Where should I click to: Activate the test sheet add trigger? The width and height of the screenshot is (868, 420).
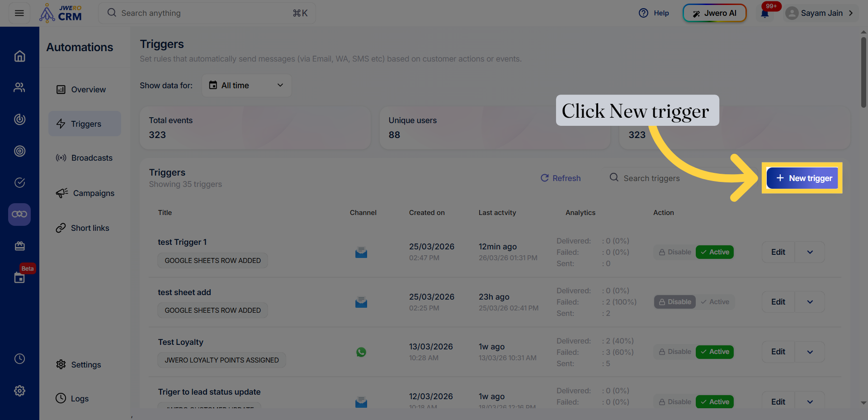click(x=715, y=302)
